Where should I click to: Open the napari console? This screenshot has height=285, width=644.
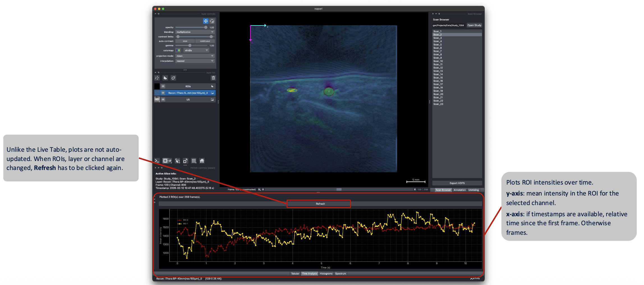click(157, 161)
